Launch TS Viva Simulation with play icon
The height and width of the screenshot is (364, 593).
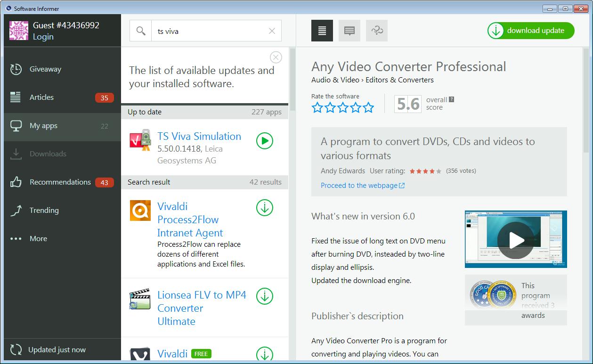265,141
